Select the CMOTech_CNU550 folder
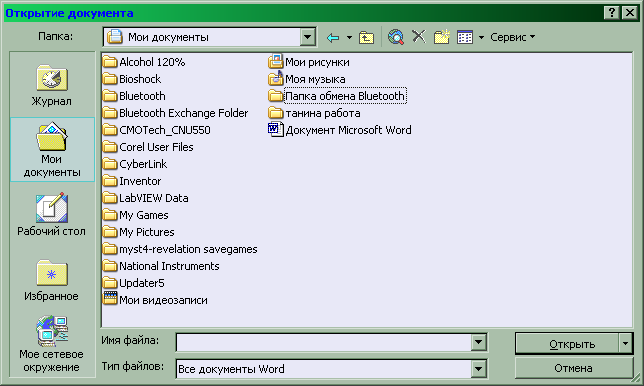644x386 pixels. tap(157, 130)
